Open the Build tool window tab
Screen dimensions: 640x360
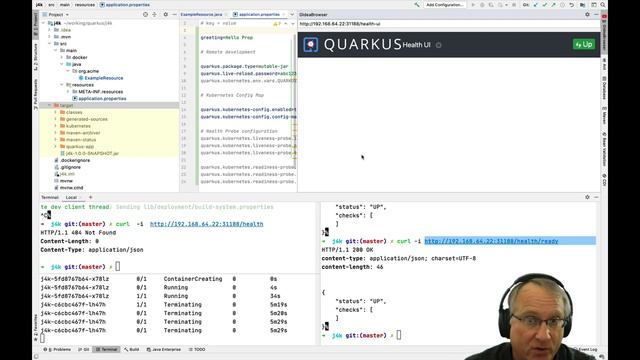pos(132,350)
